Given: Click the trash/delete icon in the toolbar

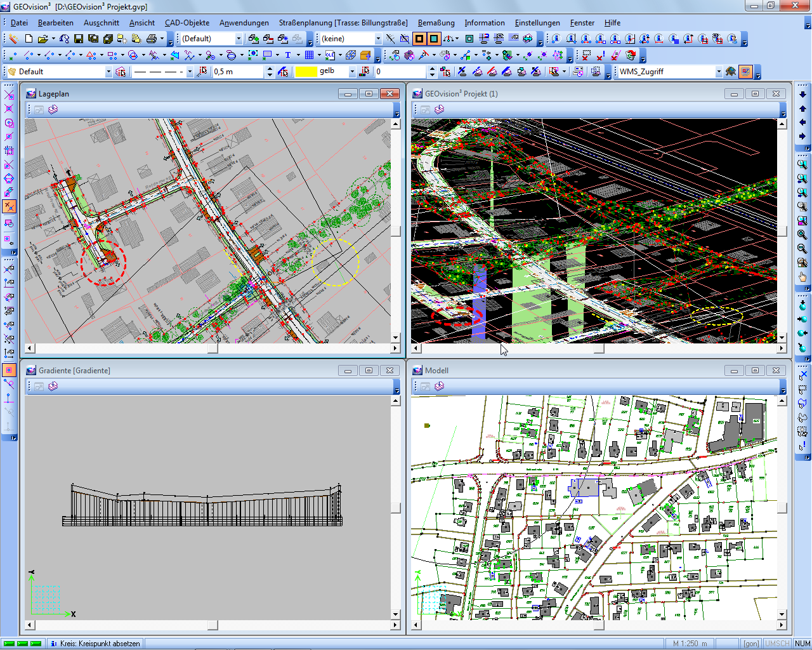Looking at the screenshot, I should [629, 55].
